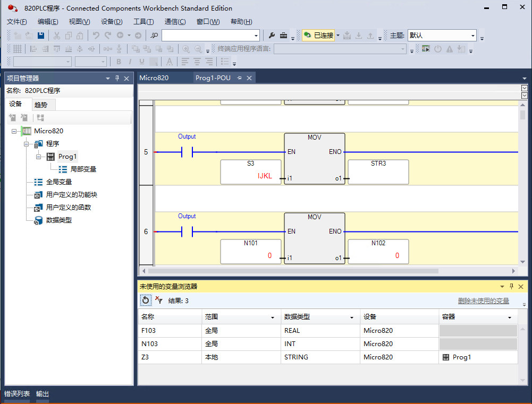Open the 数据类型 column filter dropdown
This screenshot has height=404, width=532.
click(x=351, y=317)
